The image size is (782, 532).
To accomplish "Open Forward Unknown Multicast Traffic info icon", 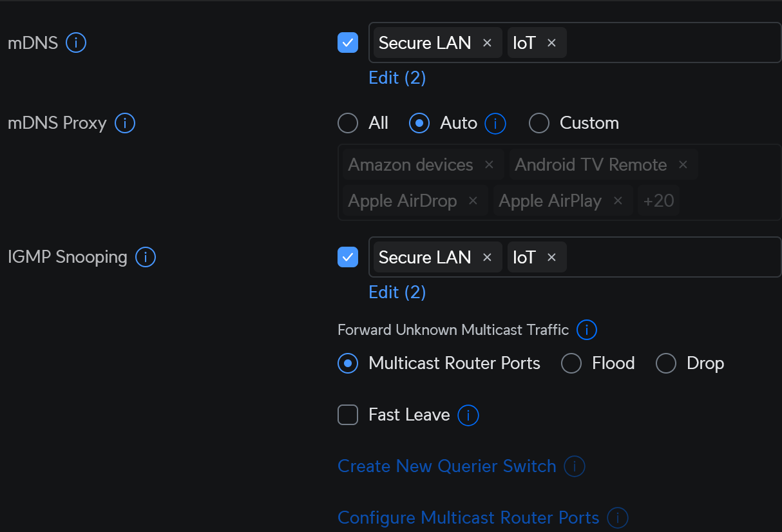I will click(586, 330).
